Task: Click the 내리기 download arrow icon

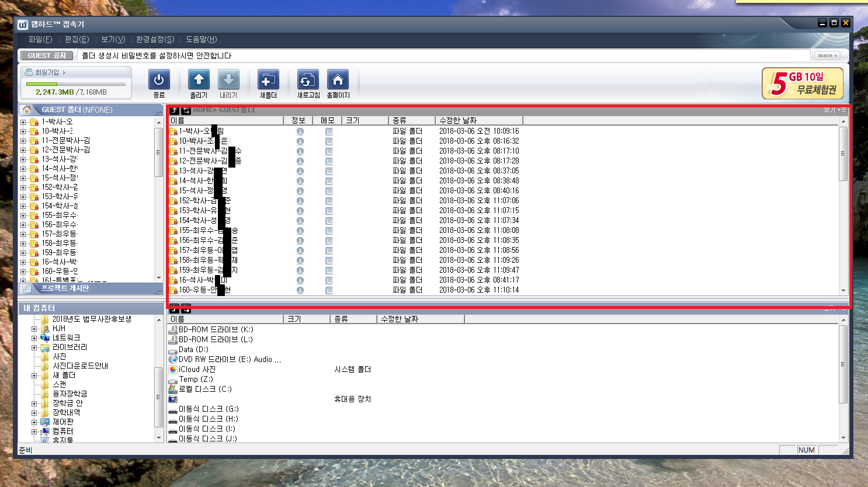Action: point(228,80)
